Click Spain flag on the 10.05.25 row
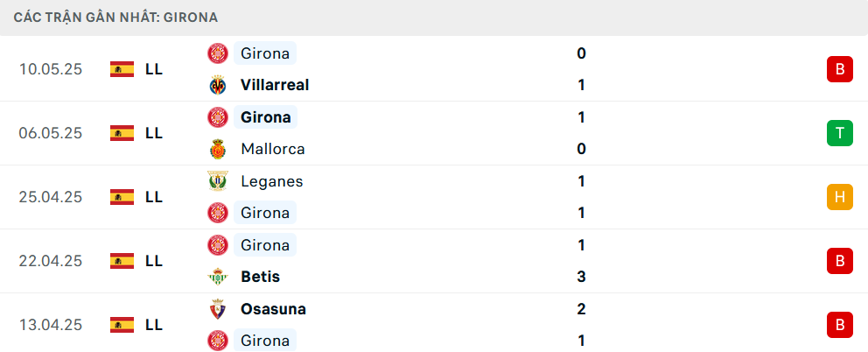868x352 pixels. coord(122,69)
